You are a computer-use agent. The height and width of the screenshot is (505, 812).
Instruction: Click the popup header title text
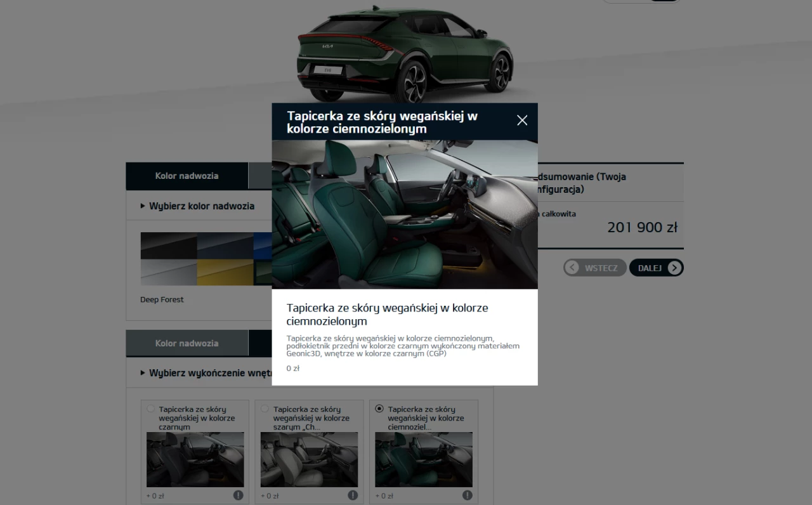coord(383,122)
